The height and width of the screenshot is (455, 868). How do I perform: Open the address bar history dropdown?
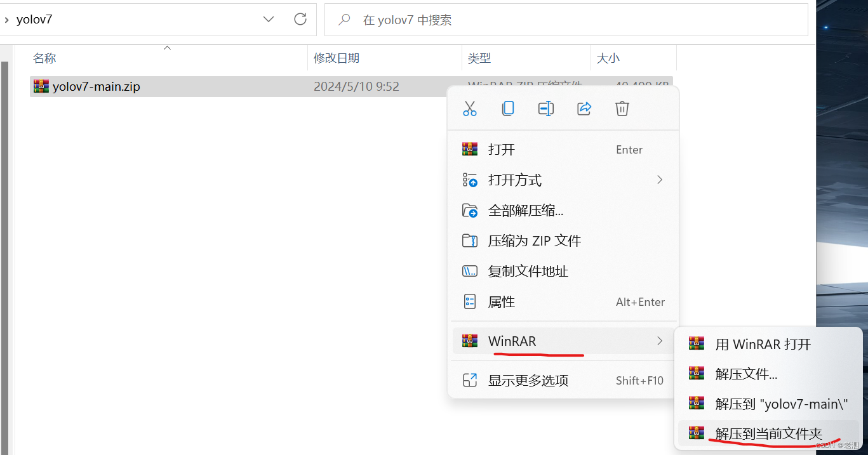(x=269, y=20)
